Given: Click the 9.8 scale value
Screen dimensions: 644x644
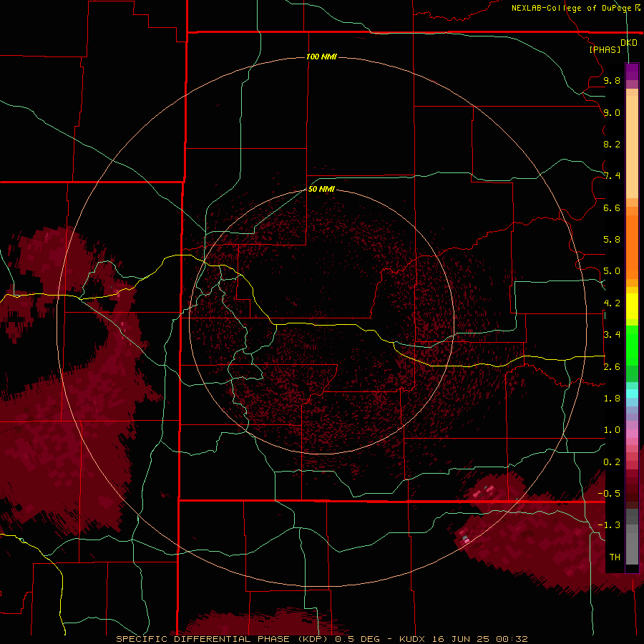Looking at the screenshot, I should 612,80.
